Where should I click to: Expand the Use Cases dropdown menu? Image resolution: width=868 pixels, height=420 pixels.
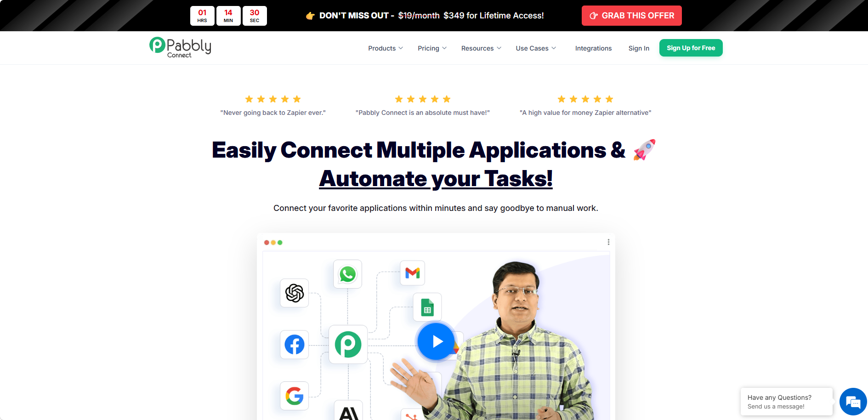[x=536, y=48]
